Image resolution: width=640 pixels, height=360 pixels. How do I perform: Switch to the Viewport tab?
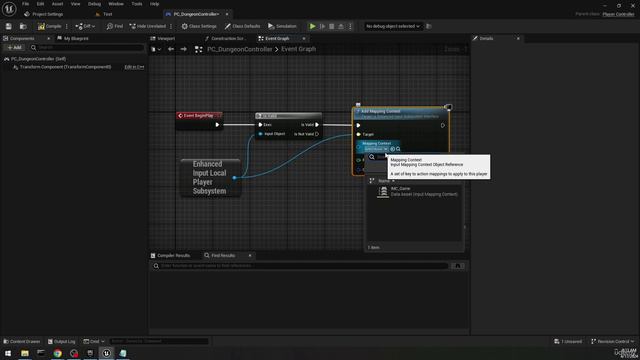[163, 38]
